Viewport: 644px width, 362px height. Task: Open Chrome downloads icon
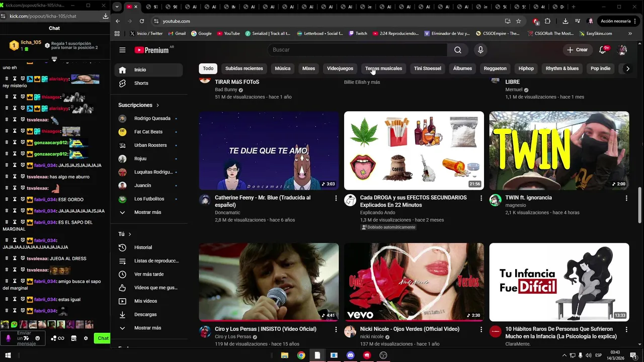click(566, 21)
